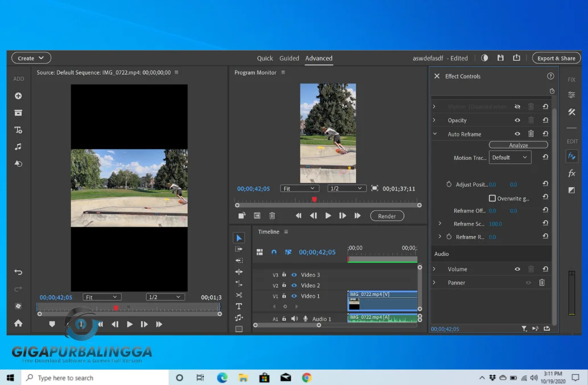Select IMG_0722.mp4 video clip in timeline

[x=382, y=301]
